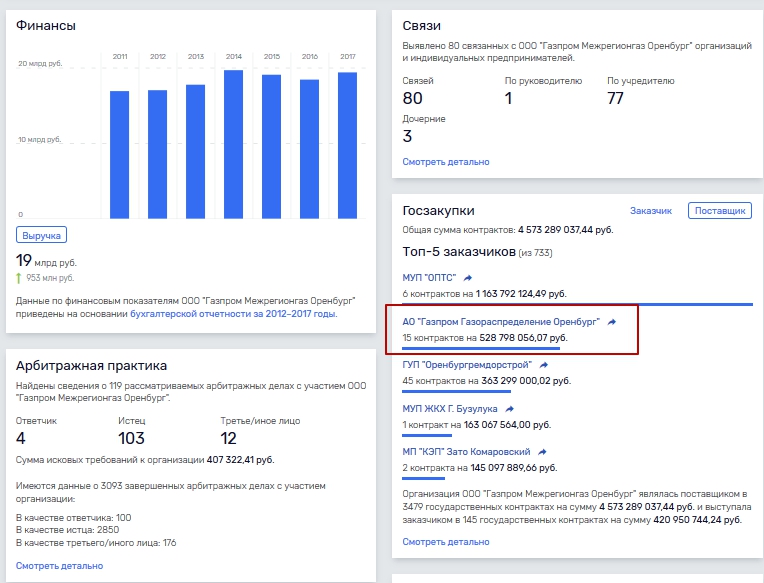
Task: Click the bar under 1 контракт на 163 067 564,00
Action: pyautogui.click(x=427, y=435)
